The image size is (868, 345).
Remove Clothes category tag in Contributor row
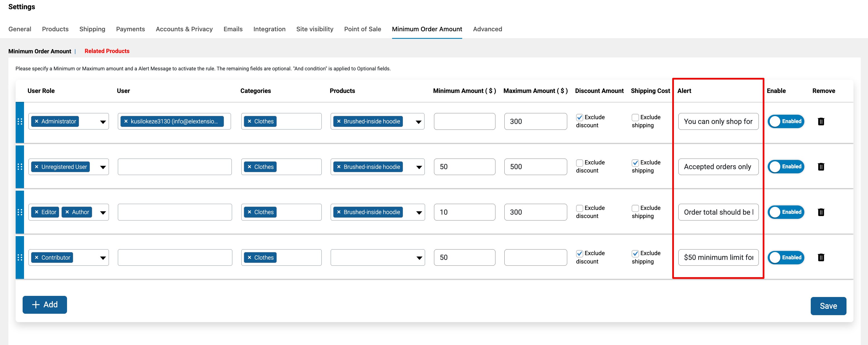click(x=249, y=257)
